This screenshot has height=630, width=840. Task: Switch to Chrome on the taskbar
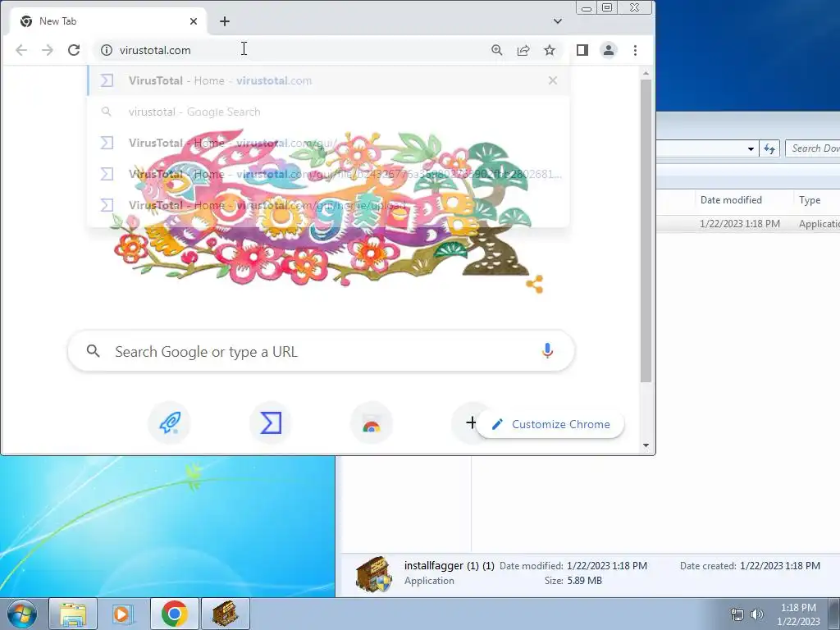[x=175, y=614]
